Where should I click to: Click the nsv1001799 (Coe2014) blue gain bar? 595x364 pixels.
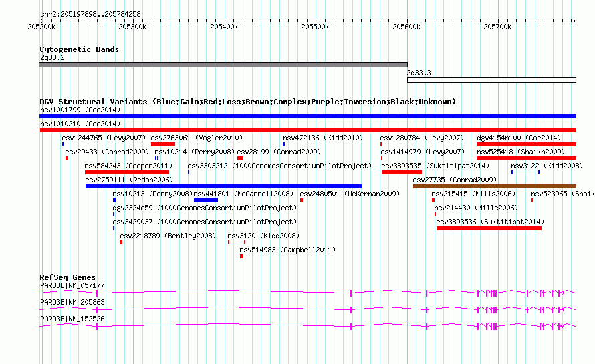click(x=308, y=116)
